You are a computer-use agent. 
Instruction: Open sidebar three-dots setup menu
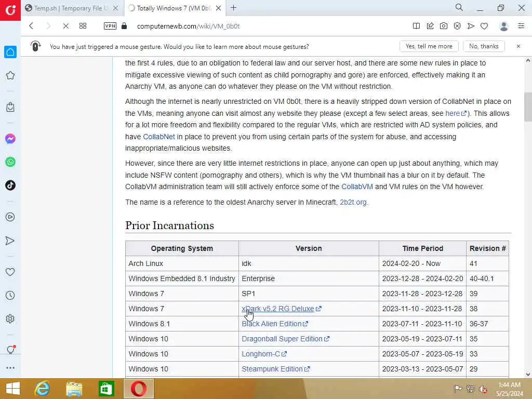pyautogui.click(x=10, y=368)
